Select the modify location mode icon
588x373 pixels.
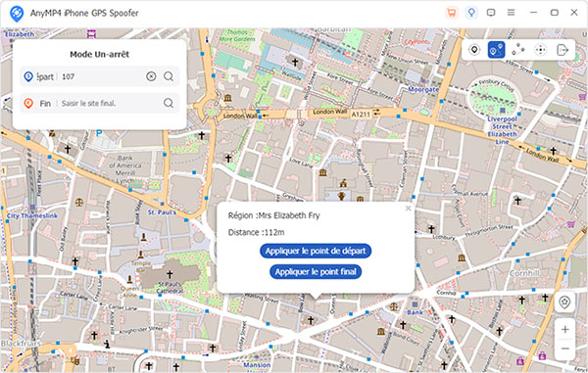point(474,49)
